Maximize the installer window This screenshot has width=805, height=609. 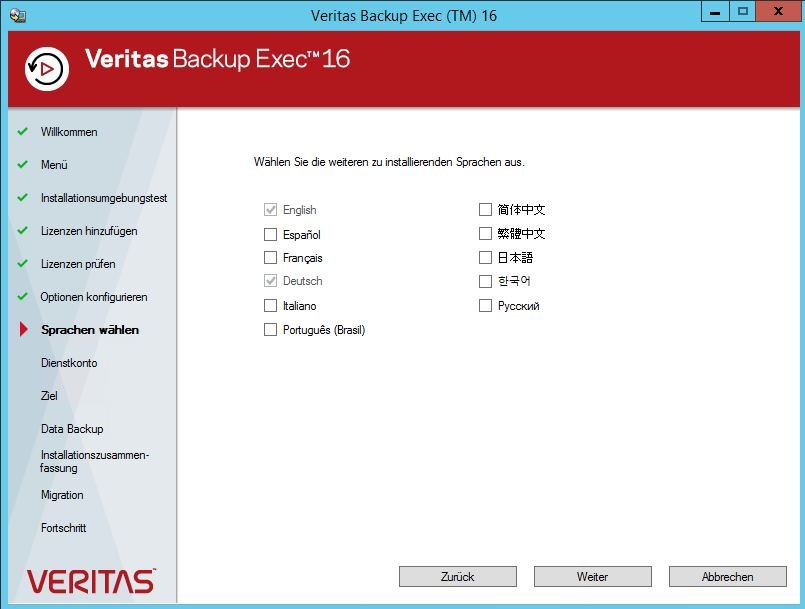[742, 12]
